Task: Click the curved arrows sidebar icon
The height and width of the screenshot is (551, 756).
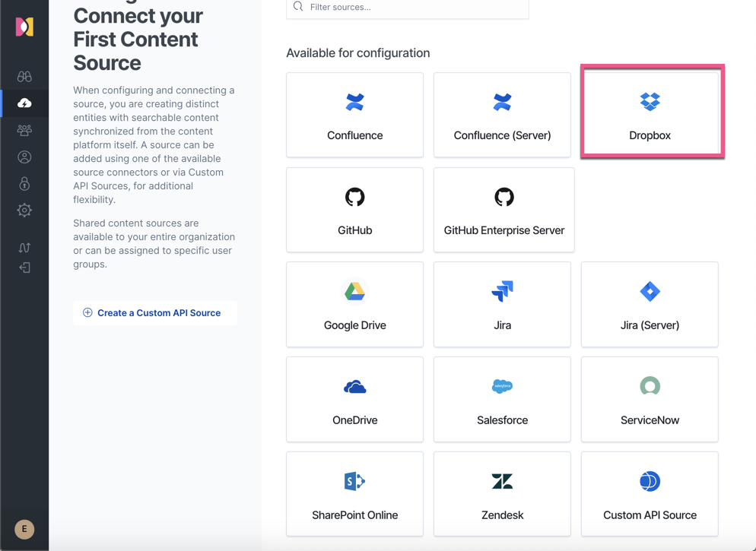Action: tap(24, 248)
